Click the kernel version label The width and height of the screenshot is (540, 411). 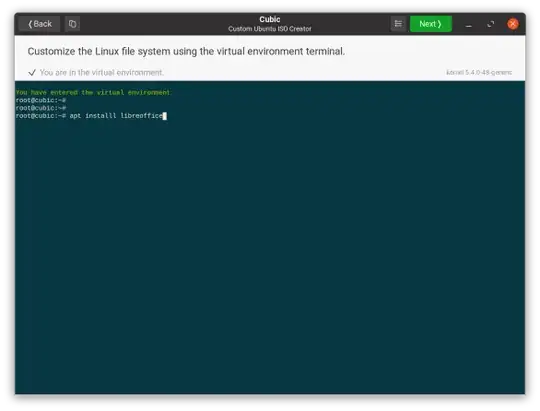479,72
